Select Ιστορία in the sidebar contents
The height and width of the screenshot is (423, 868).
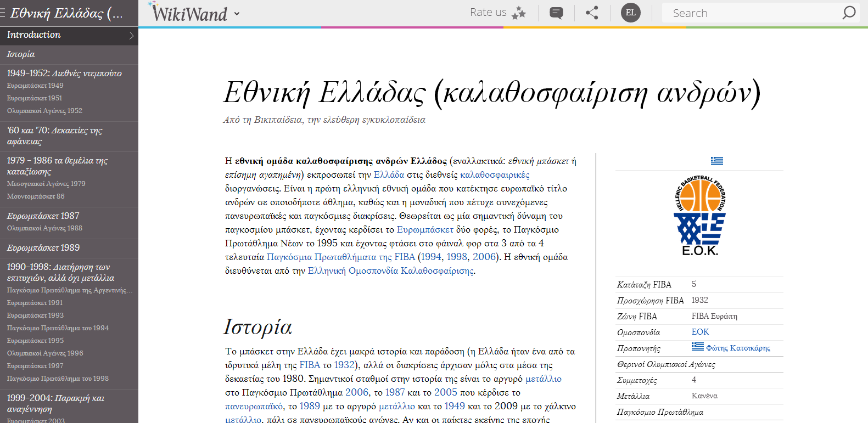coord(21,54)
